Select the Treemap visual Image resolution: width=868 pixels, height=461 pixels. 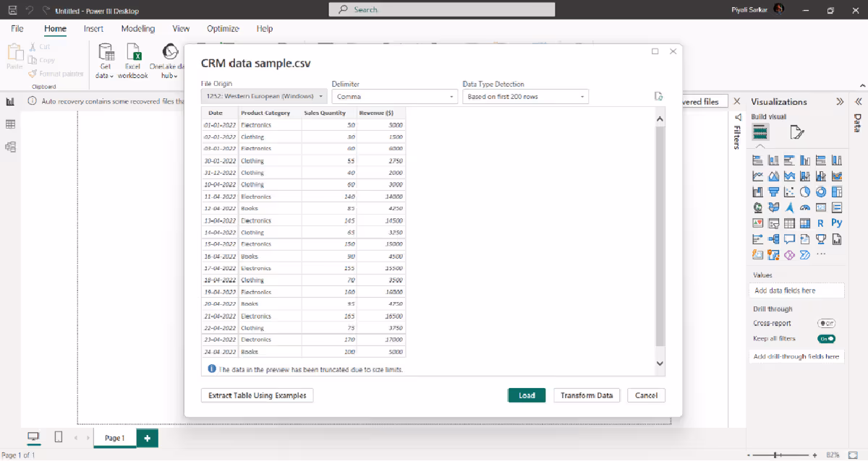coord(837,192)
